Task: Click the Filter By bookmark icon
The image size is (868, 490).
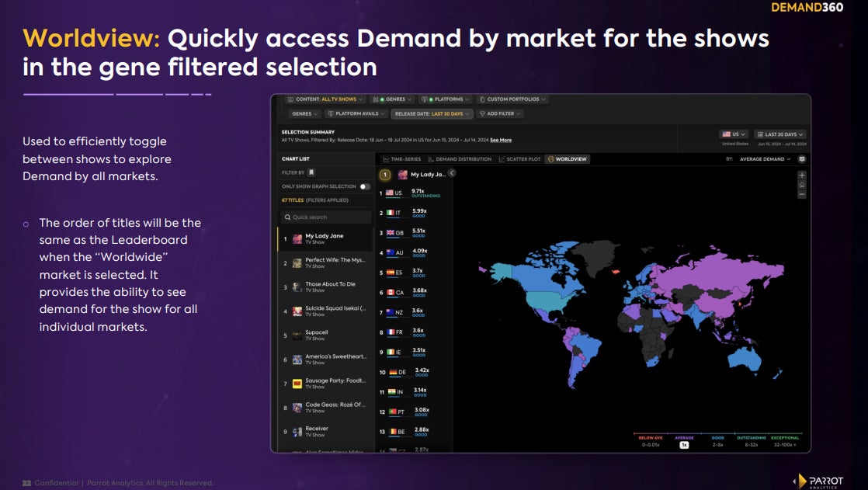Action: coord(311,172)
